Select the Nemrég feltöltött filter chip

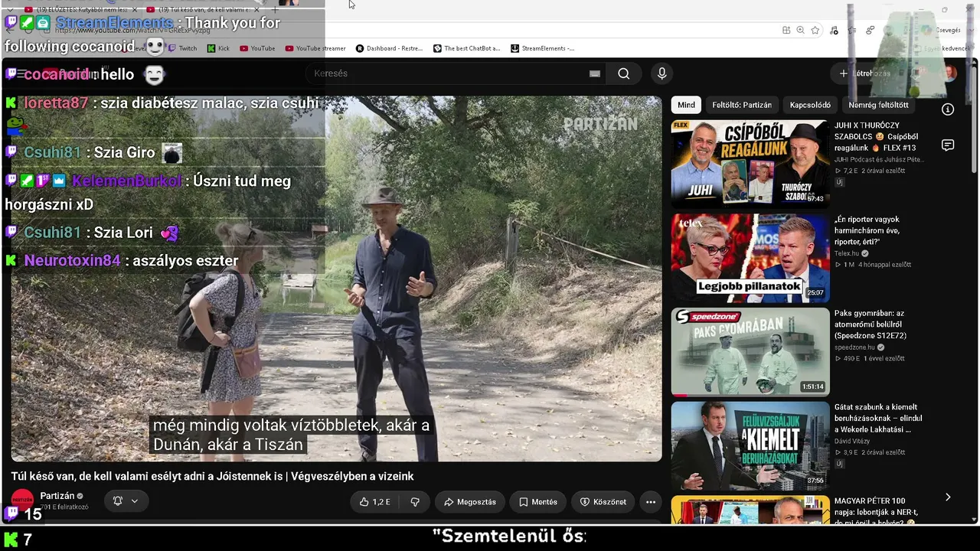click(x=878, y=105)
